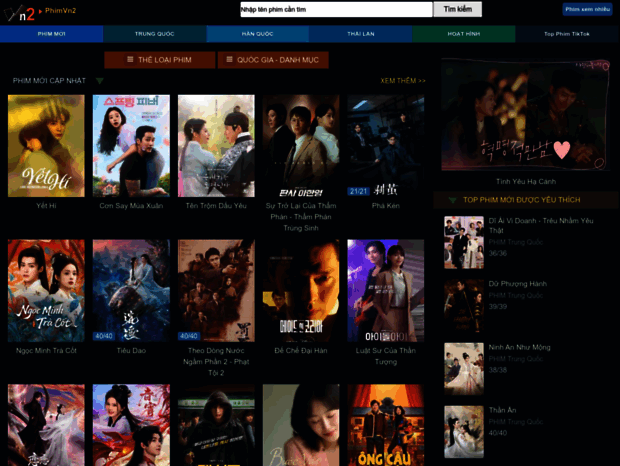Click the green triangle icon beside Top Phim heading
620x466 pixels.
(453, 200)
